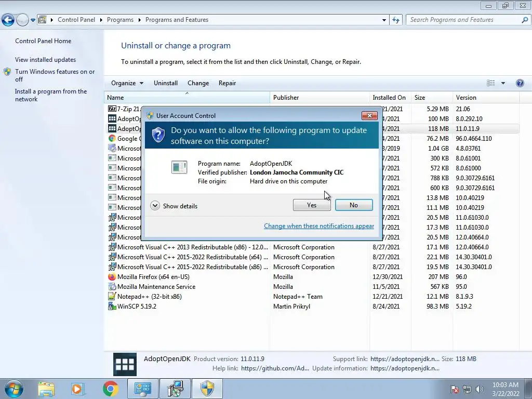Open the Organize dropdown menu
Image resolution: width=532 pixels, height=399 pixels.
click(x=127, y=83)
